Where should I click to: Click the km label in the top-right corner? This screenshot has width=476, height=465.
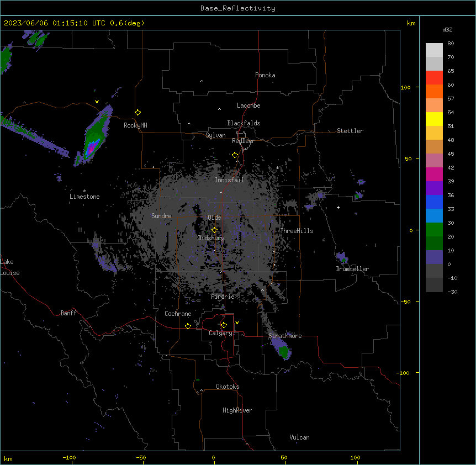coord(411,23)
